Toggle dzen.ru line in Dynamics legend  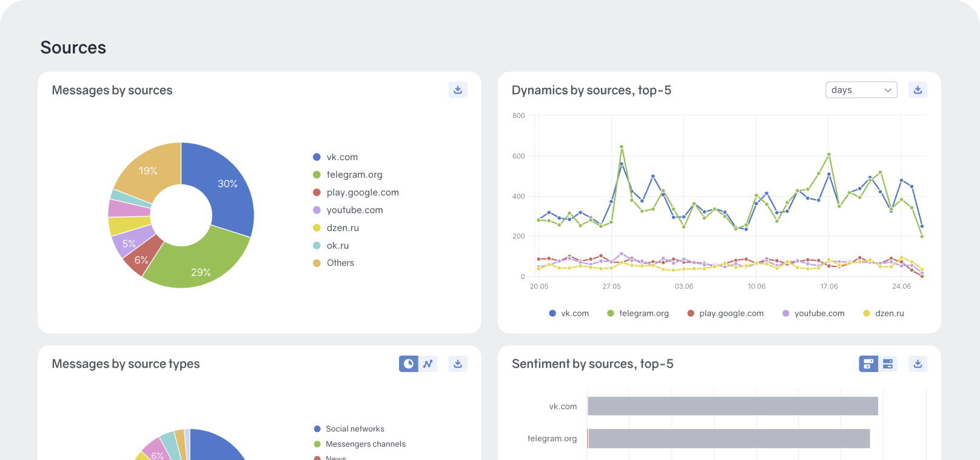click(x=884, y=313)
